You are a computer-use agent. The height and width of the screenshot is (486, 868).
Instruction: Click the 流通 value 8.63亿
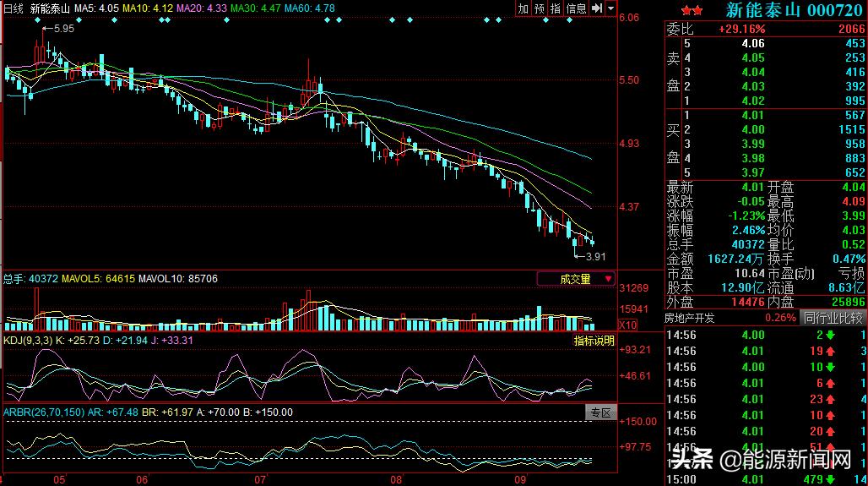(x=847, y=287)
